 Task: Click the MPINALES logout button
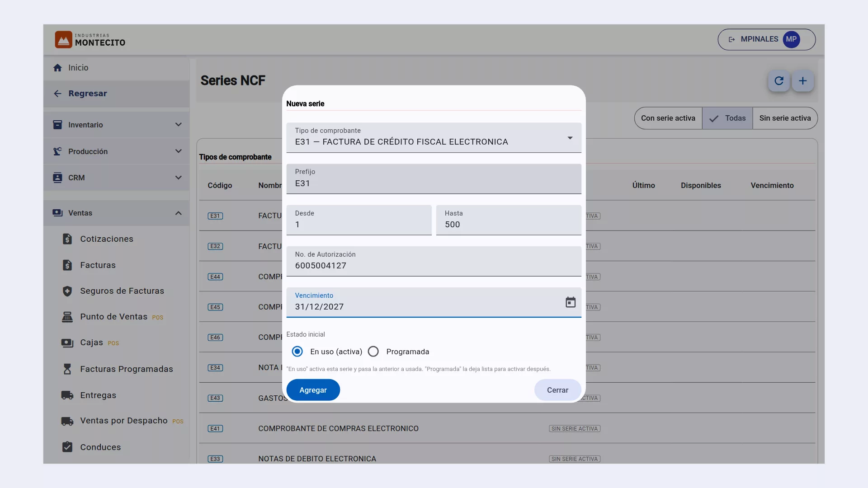coord(766,39)
